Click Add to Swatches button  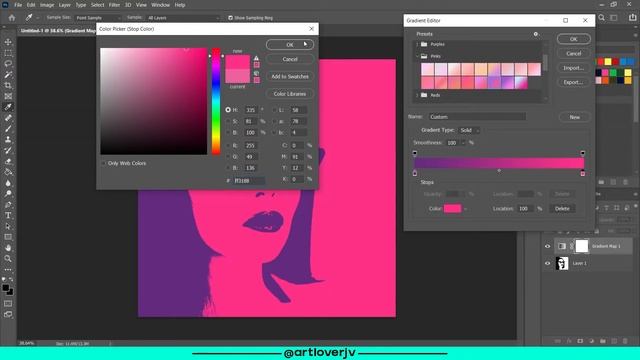(x=290, y=76)
